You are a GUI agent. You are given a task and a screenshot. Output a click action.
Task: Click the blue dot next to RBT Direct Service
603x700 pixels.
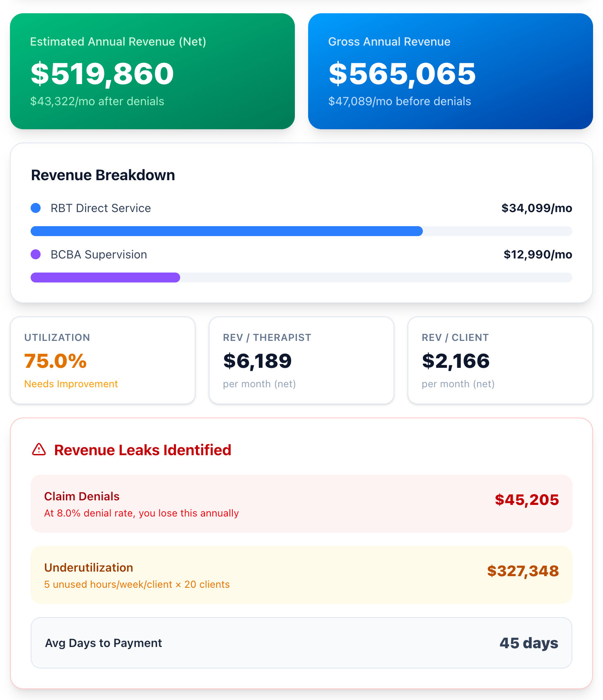pos(36,208)
